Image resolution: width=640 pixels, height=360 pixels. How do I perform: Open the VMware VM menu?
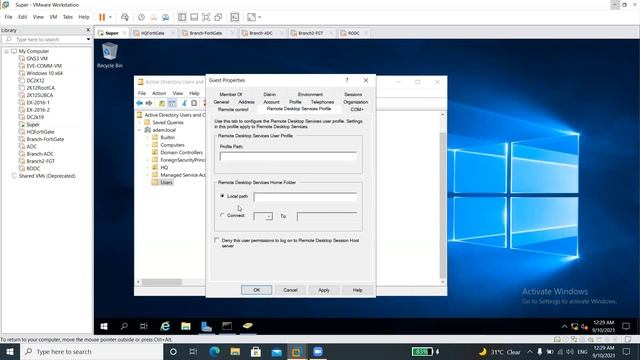click(53, 17)
